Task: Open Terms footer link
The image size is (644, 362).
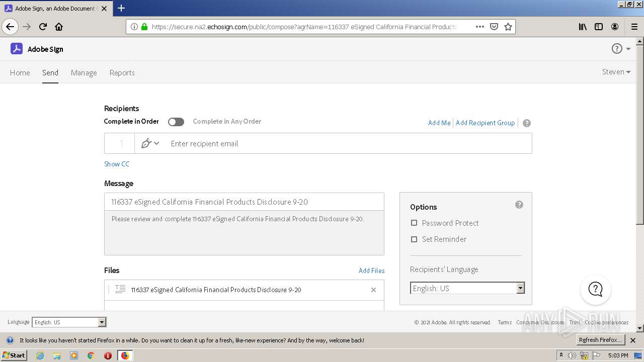Action: 505,322
